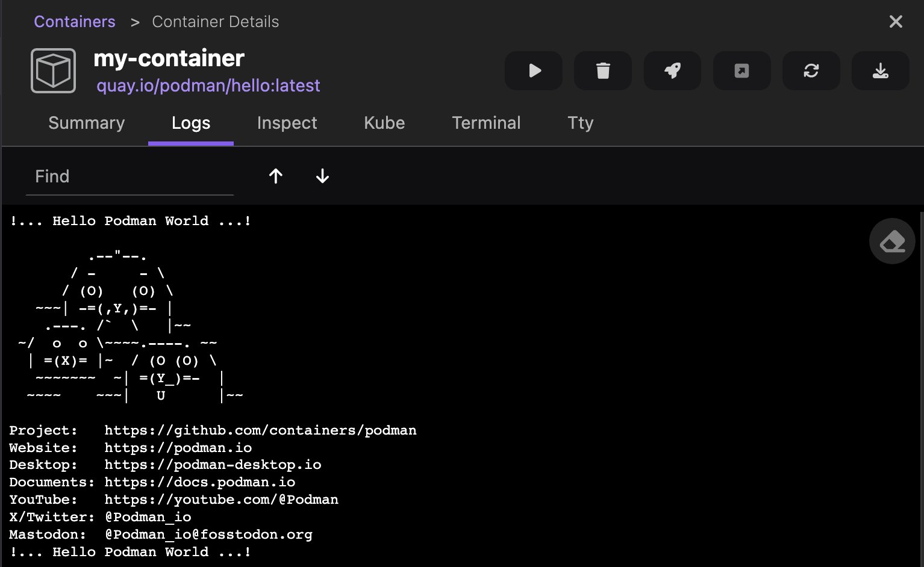Click the rocket deploy to Kubernetes icon
The height and width of the screenshot is (567, 924).
[672, 71]
